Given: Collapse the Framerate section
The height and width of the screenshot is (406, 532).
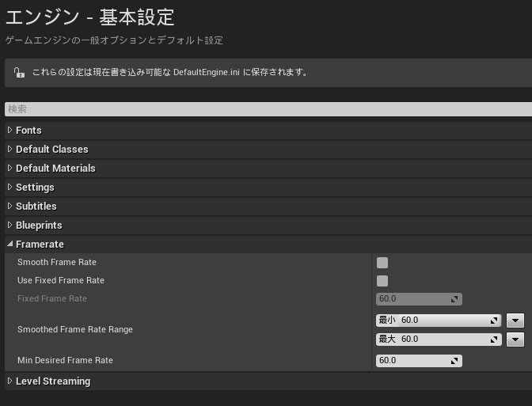Looking at the screenshot, I should (x=9, y=244).
